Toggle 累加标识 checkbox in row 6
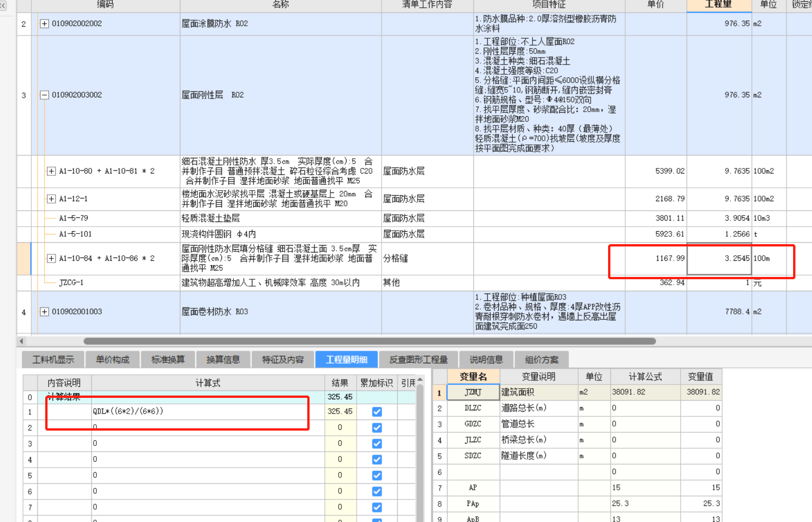 coord(377,492)
